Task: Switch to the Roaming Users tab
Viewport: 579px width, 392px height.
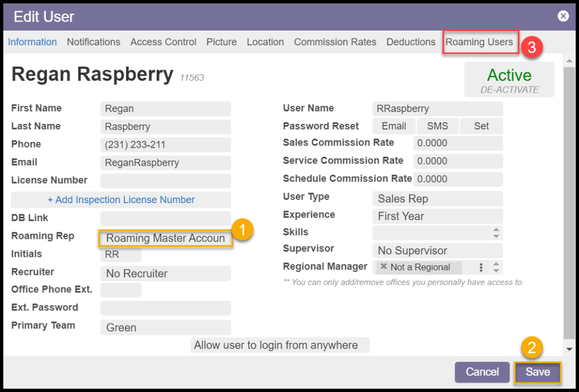Action: pos(479,42)
